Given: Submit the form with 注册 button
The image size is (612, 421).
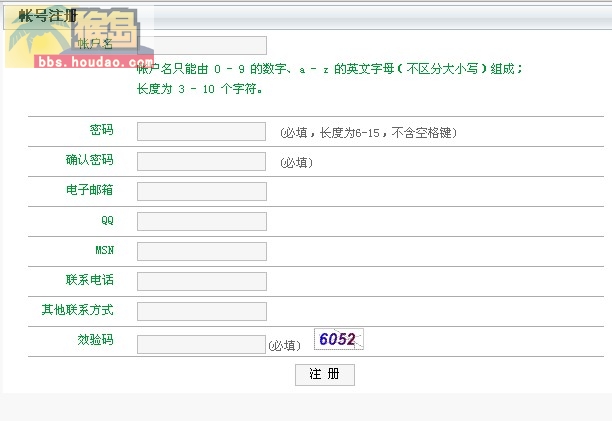Looking at the screenshot, I should click(x=325, y=375).
